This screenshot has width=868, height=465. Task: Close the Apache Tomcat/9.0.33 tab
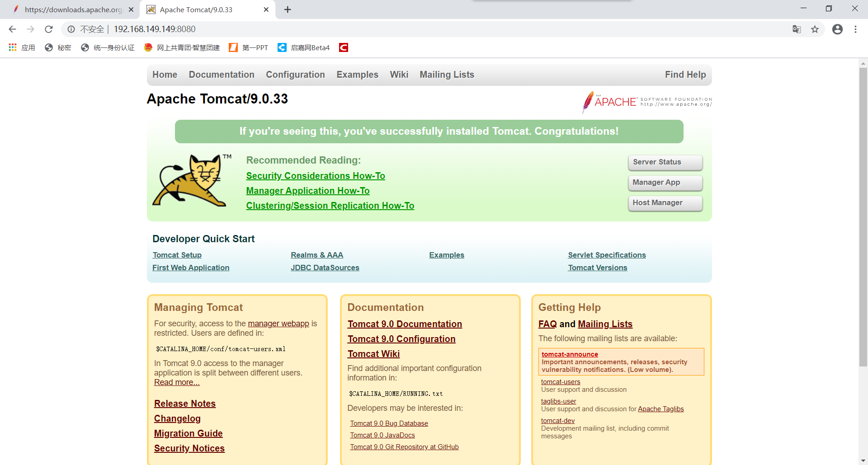click(266, 9)
